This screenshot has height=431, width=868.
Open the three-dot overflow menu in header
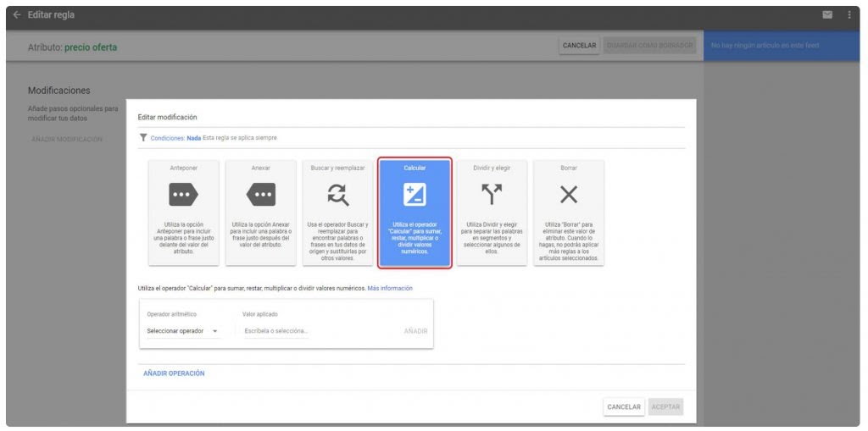pyautogui.click(x=849, y=15)
